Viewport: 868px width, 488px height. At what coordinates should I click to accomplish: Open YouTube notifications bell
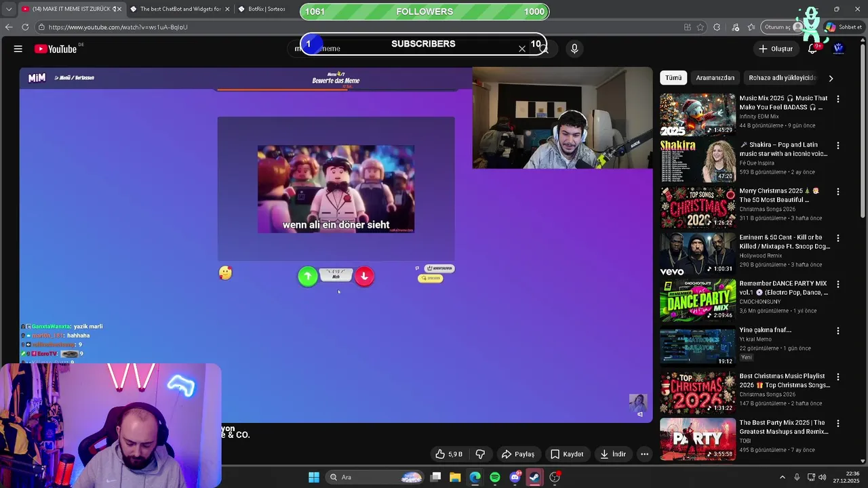point(812,49)
